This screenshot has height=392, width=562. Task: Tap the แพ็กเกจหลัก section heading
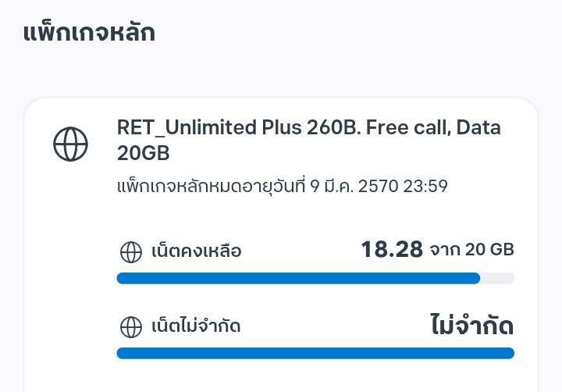88,33
